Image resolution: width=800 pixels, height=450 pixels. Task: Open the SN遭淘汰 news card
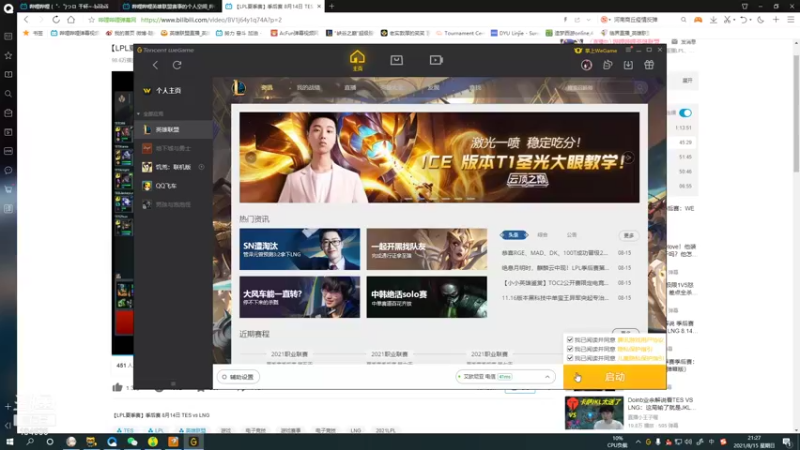(x=299, y=249)
